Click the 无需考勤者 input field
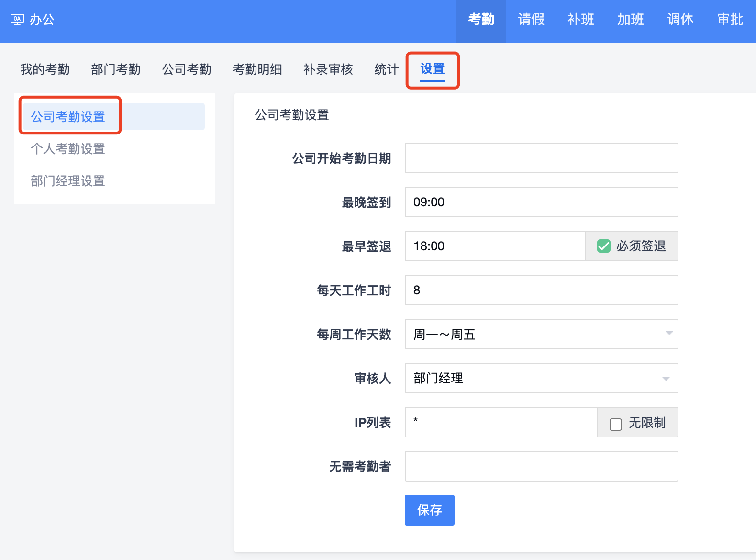Screen dimensions: 756x560 pos(541,466)
